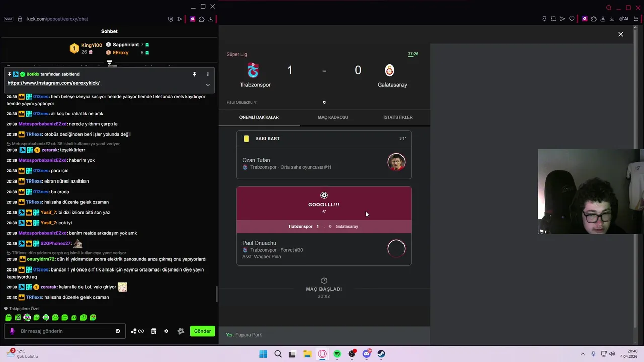The image size is (644, 362).
Task: Switch to the İSTATİSTİKLER tab
Action: coord(398,117)
